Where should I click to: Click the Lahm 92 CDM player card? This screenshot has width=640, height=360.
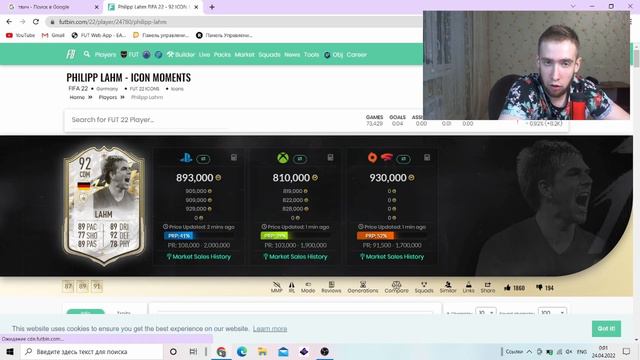(104, 206)
